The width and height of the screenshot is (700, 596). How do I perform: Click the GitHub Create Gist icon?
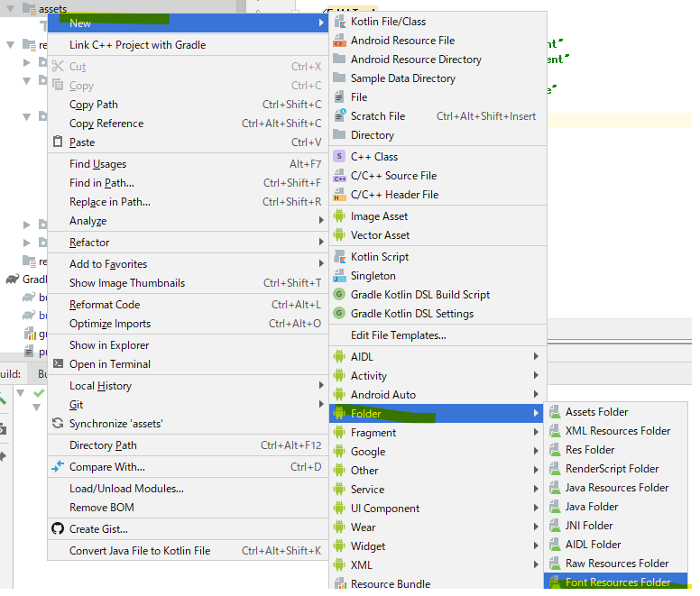tap(58, 529)
